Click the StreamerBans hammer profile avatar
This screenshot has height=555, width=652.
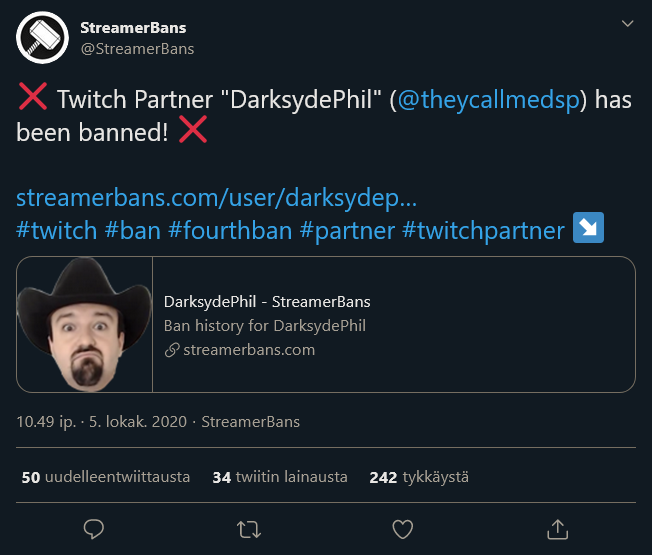(x=41, y=38)
